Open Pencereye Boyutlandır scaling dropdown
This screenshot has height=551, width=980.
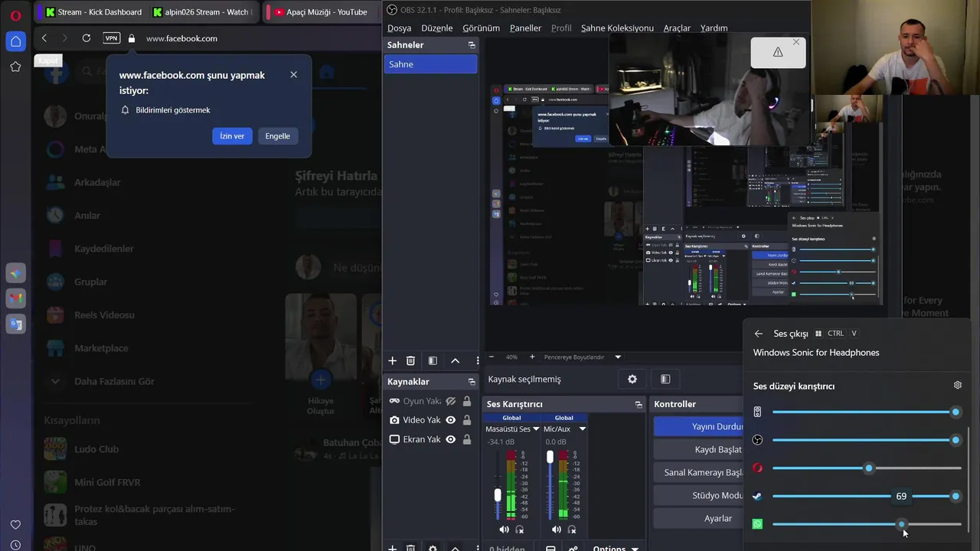[x=618, y=357]
